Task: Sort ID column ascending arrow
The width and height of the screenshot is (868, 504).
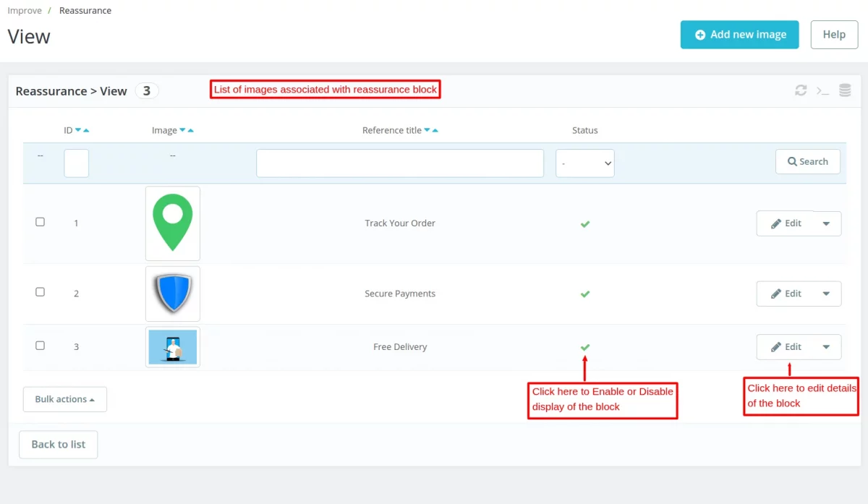Action: coord(86,130)
